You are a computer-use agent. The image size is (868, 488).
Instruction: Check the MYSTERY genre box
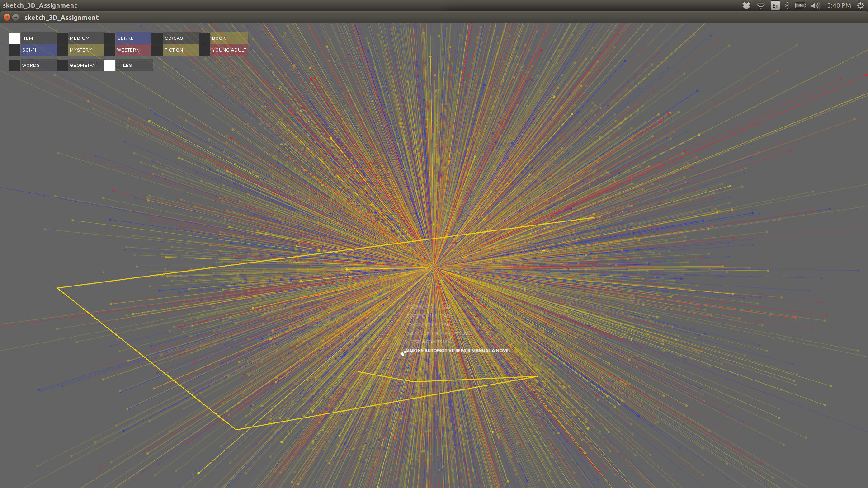(62, 50)
